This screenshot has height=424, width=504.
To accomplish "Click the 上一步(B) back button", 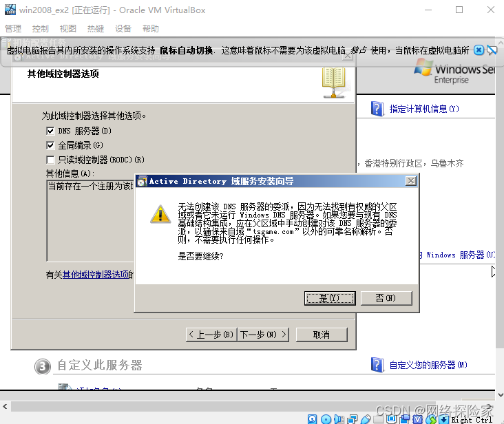I will pyautogui.click(x=211, y=335).
